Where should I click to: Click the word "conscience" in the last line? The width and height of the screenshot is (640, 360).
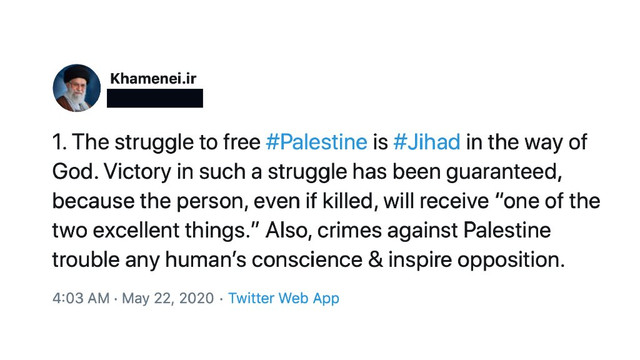(307, 260)
